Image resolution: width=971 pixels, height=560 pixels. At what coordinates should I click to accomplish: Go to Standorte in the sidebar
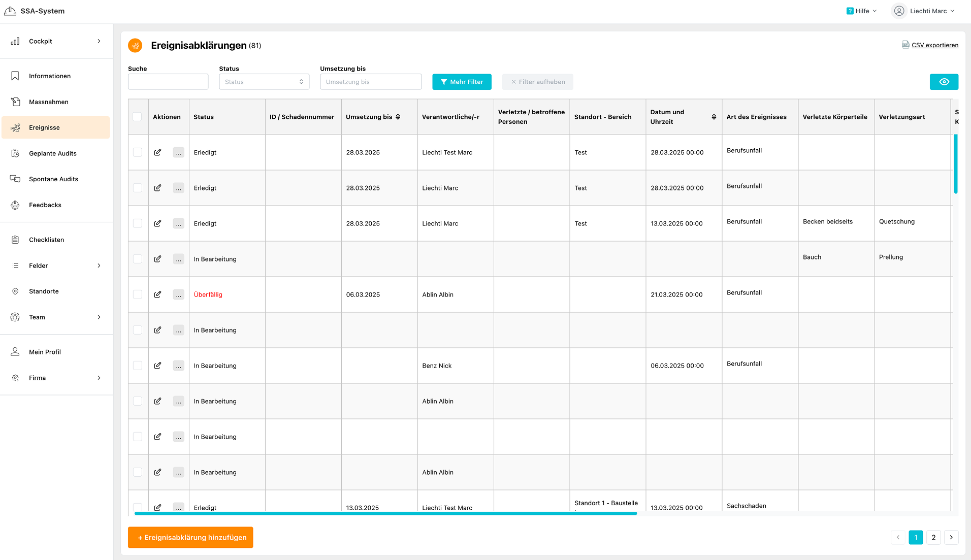pos(44,291)
